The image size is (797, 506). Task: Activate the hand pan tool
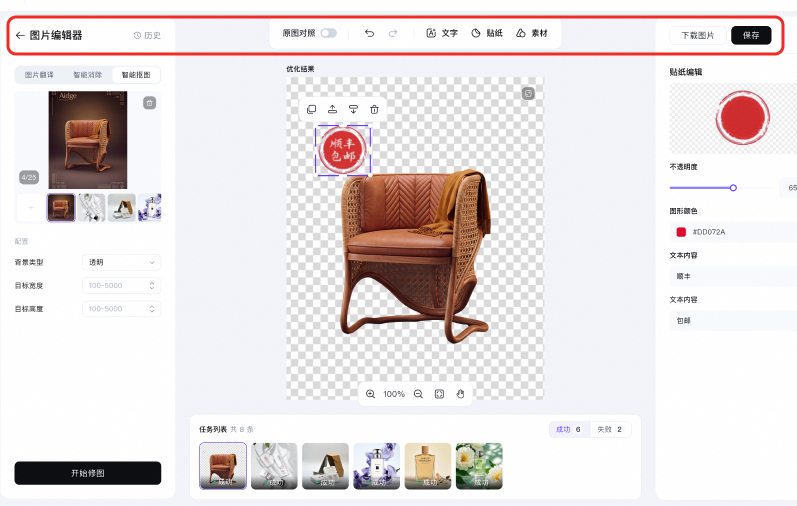point(460,394)
